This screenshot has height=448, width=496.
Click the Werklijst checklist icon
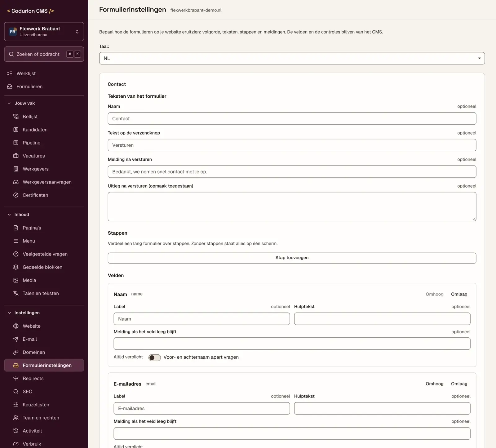click(x=10, y=73)
